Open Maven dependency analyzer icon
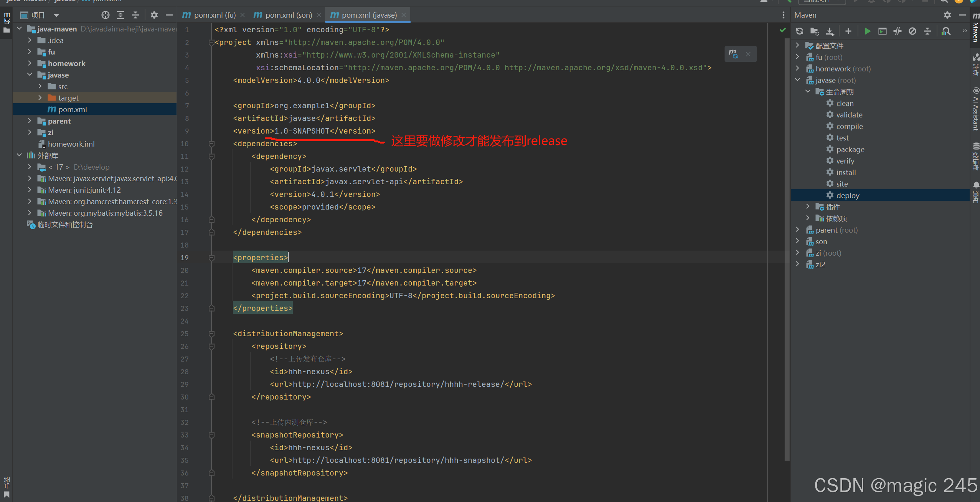Viewport: 980px width, 502px height. pyautogui.click(x=946, y=31)
